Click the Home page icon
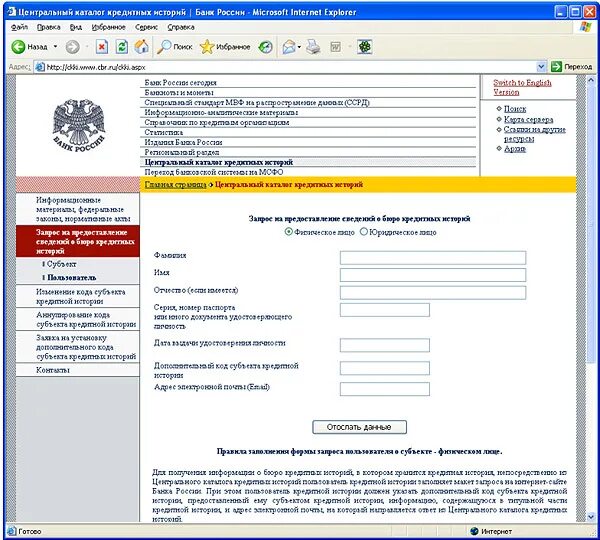Viewport: 600px width, 540px height. (x=142, y=46)
